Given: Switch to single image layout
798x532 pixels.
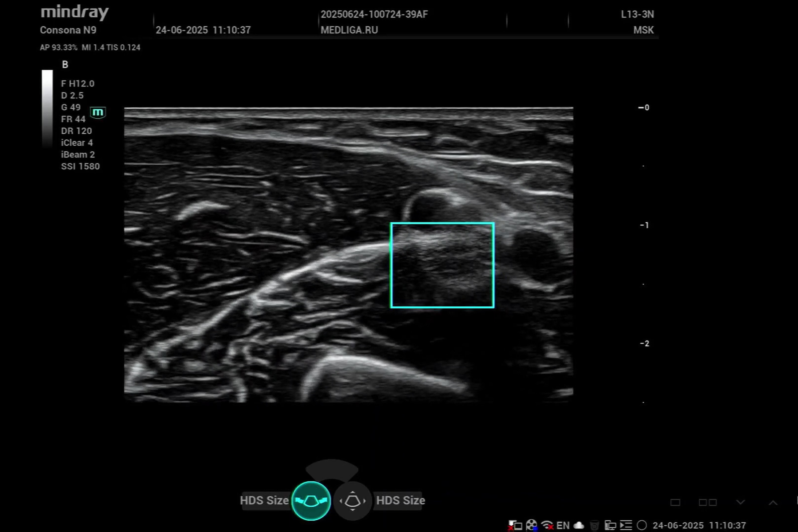Looking at the screenshot, I should pyautogui.click(x=675, y=502).
